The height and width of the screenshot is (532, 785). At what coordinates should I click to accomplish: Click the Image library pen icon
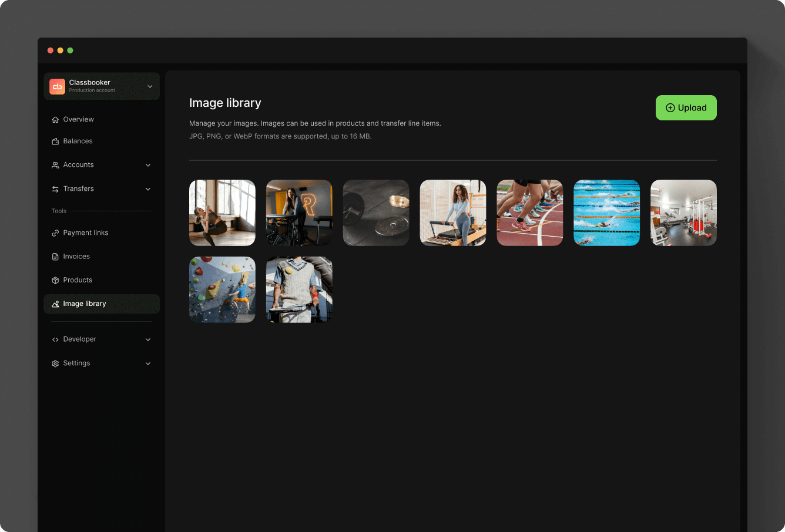55,304
